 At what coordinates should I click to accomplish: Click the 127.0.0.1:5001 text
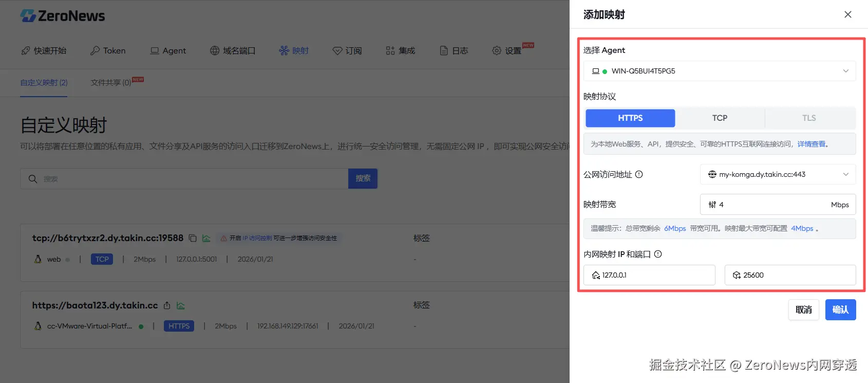[x=196, y=259]
